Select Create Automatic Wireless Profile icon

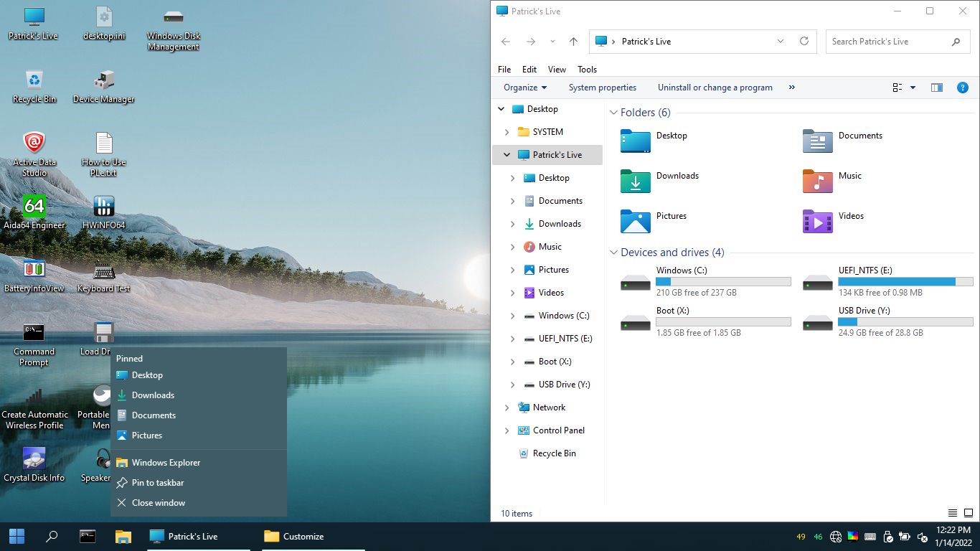(x=34, y=408)
